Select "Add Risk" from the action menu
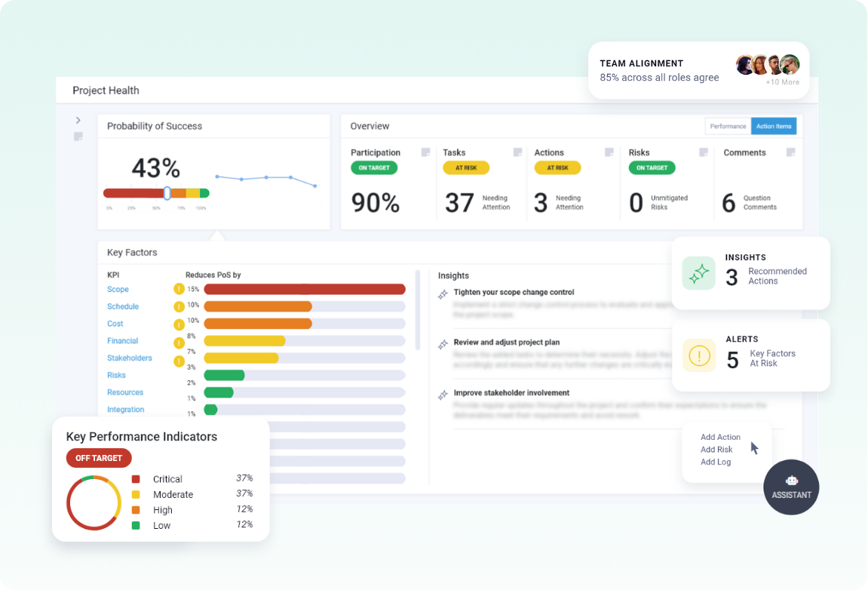 click(716, 449)
